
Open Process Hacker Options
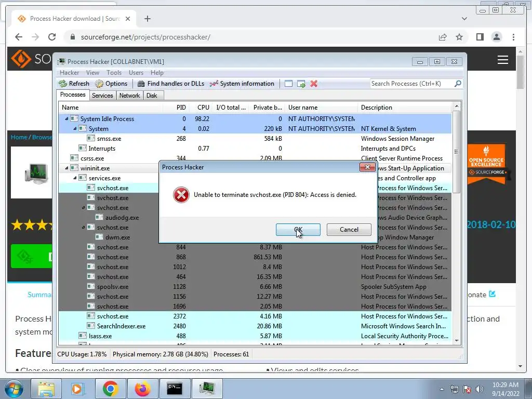(x=111, y=84)
